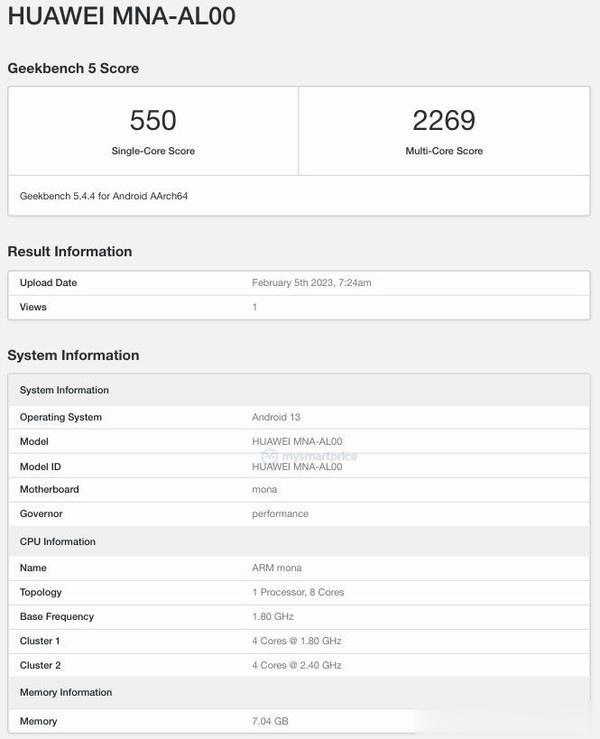The image size is (600, 739).
Task: Select the views count value 1
Action: point(255,307)
